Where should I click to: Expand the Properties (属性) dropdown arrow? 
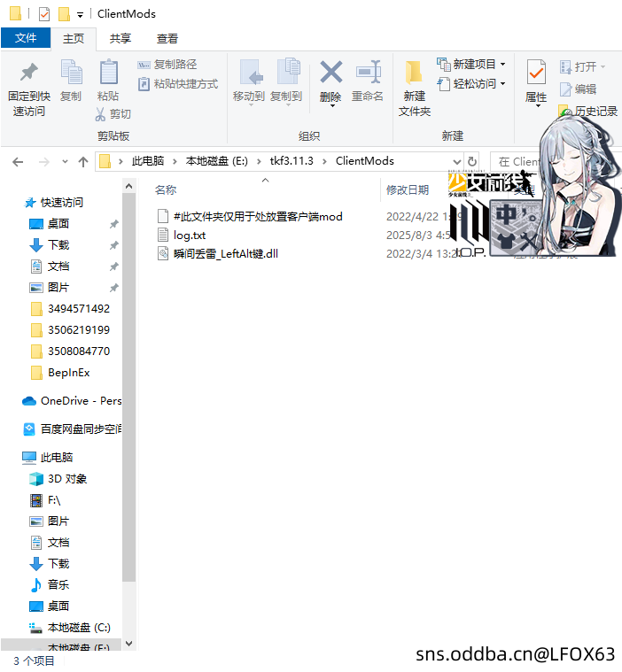(538, 105)
